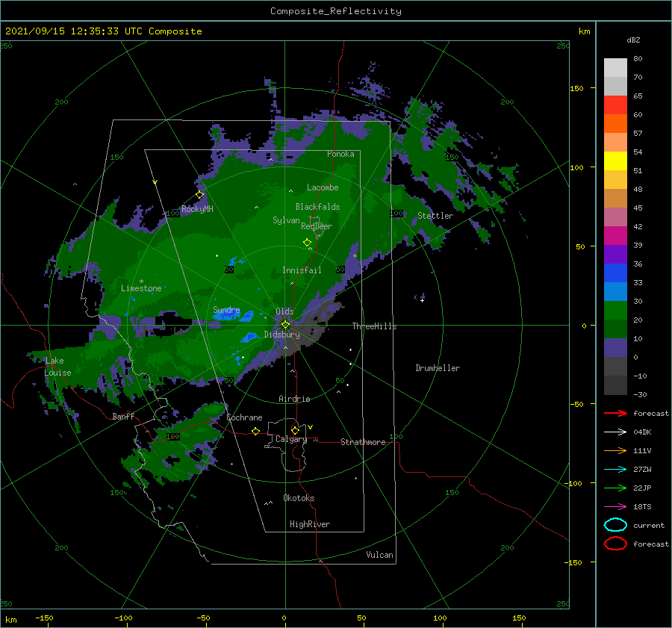Click the Banff label
Image resolution: width=672 pixels, height=628 pixels.
pyautogui.click(x=123, y=416)
